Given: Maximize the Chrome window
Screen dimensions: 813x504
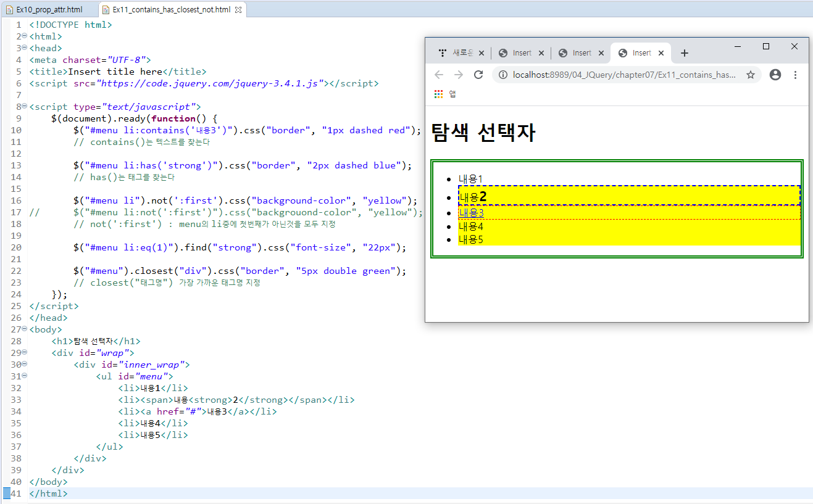Looking at the screenshot, I should tap(766, 46).
